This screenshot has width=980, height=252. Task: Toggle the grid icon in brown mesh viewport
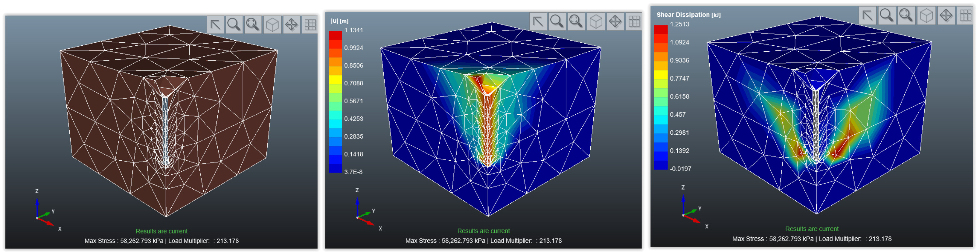pyautogui.click(x=310, y=25)
